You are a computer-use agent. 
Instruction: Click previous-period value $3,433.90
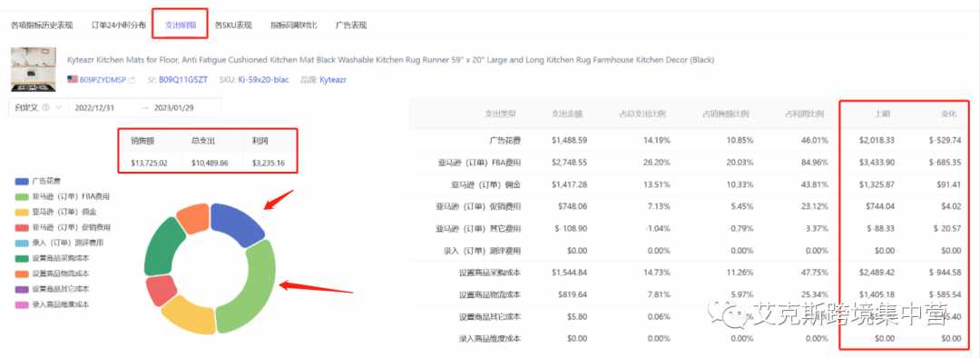coord(876,163)
